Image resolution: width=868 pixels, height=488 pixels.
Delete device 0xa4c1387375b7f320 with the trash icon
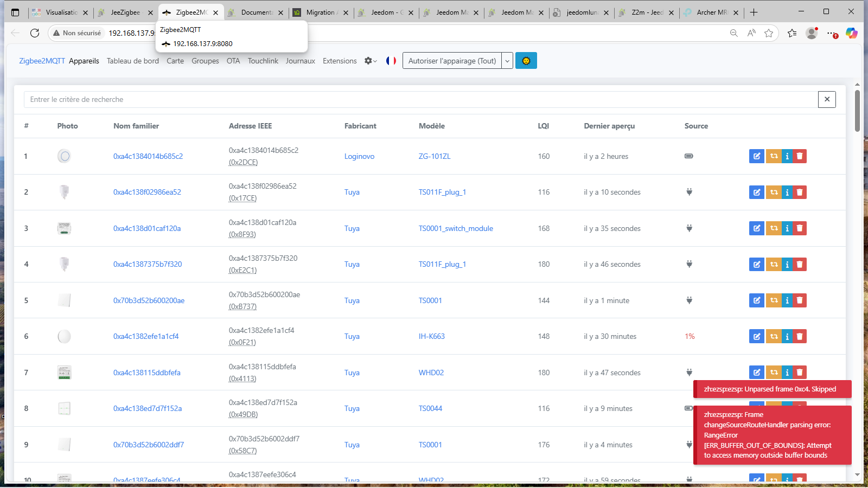[x=800, y=265]
